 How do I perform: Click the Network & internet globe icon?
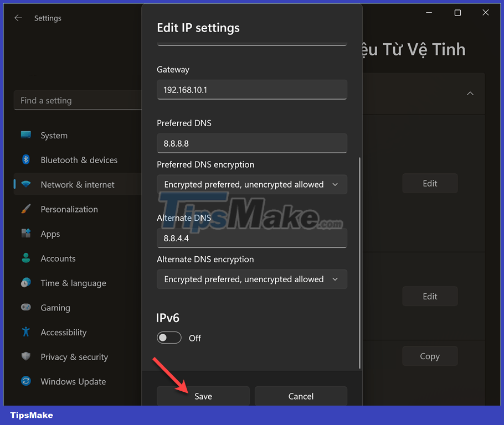point(25,184)
